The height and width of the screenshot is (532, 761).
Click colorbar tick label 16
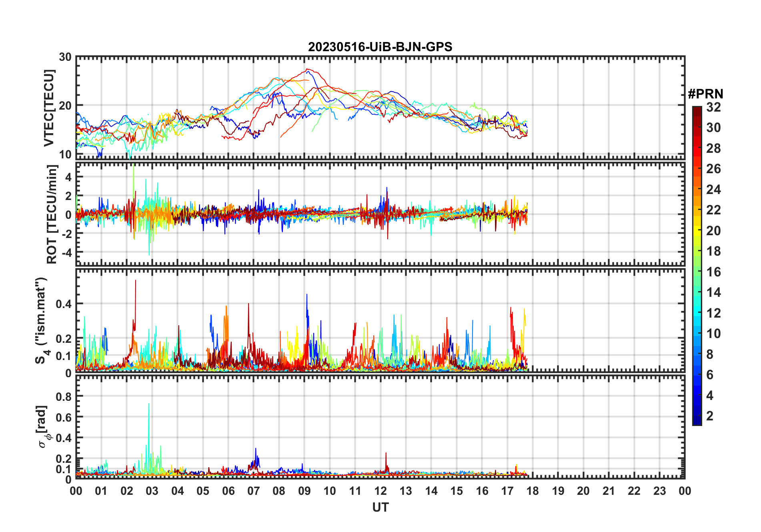[x=713, y=272]
